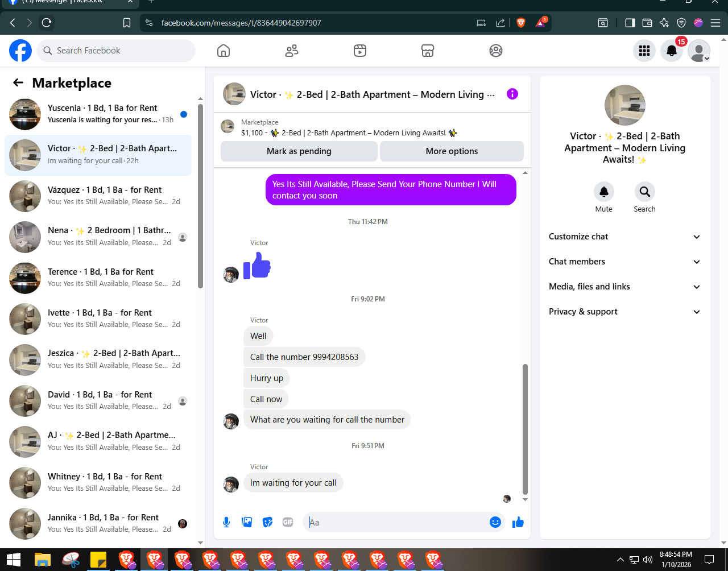Open Ivette 1 Bd, 1 Ba conversation
Screen dimensions: 728x571
click(x=98, y=318)
